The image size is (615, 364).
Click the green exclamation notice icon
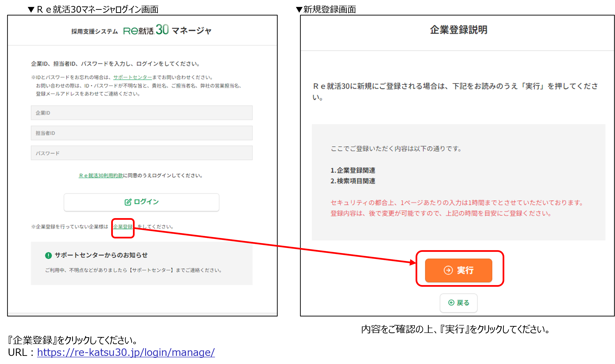48,256
